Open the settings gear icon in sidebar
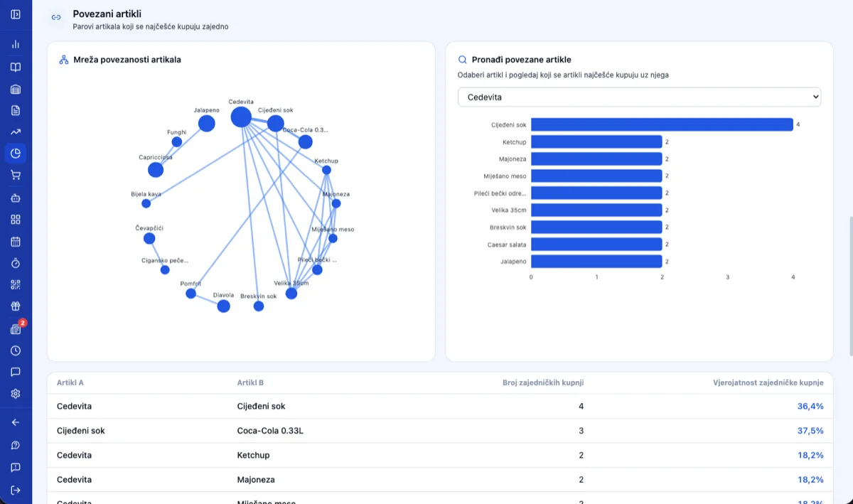The height and width of the screenshot is (504, 853). click(16, 393)
